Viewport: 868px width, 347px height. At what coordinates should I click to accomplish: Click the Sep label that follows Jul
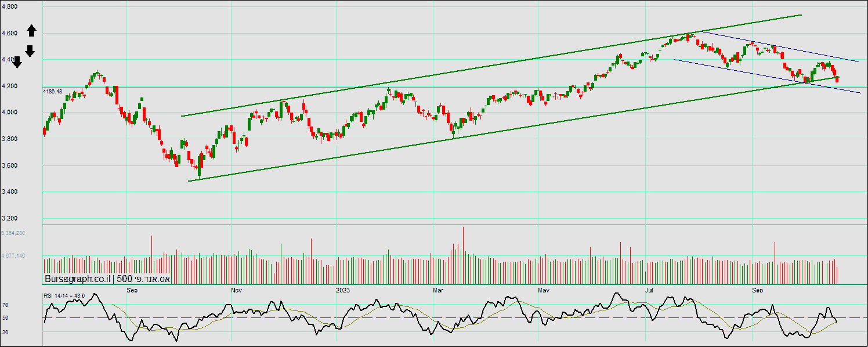[x=757, y=289]
